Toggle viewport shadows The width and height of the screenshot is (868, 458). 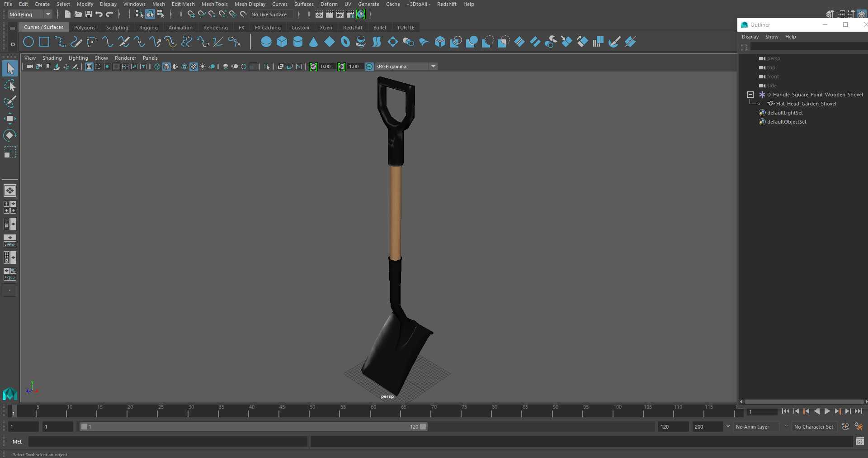click(212, 67)
